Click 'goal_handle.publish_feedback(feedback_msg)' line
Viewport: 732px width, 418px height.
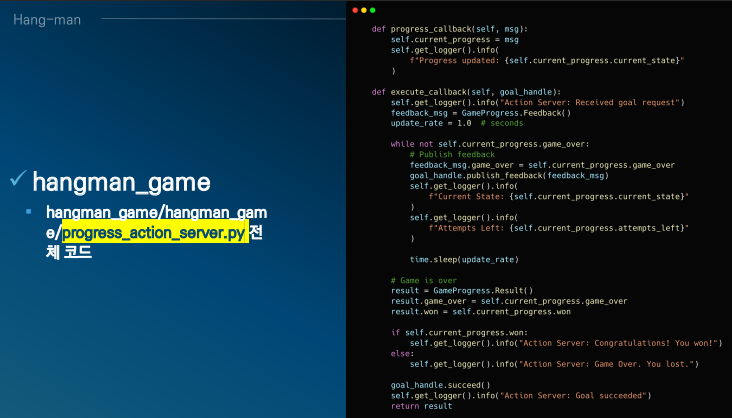point(509,176)
